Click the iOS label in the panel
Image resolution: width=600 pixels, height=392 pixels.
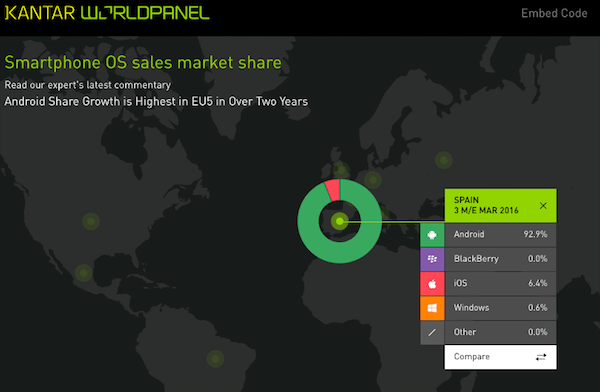tap(460, 283)
